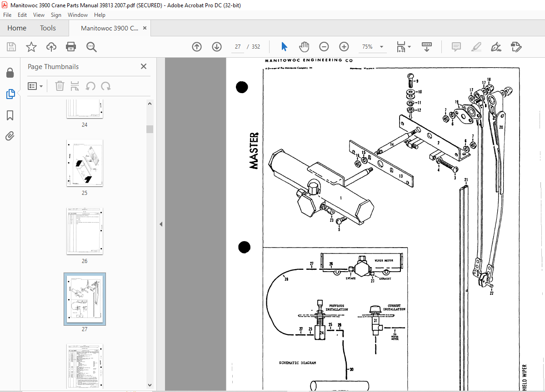Open the security lock panel icon
Screen dimensions: 545x392
[10, 73]
